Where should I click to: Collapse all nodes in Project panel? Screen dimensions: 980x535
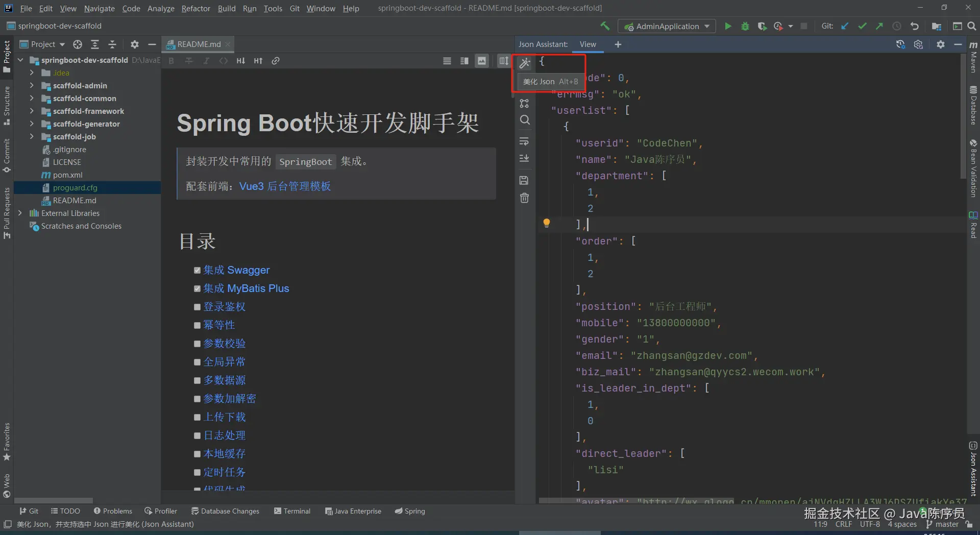pos(112,44)
